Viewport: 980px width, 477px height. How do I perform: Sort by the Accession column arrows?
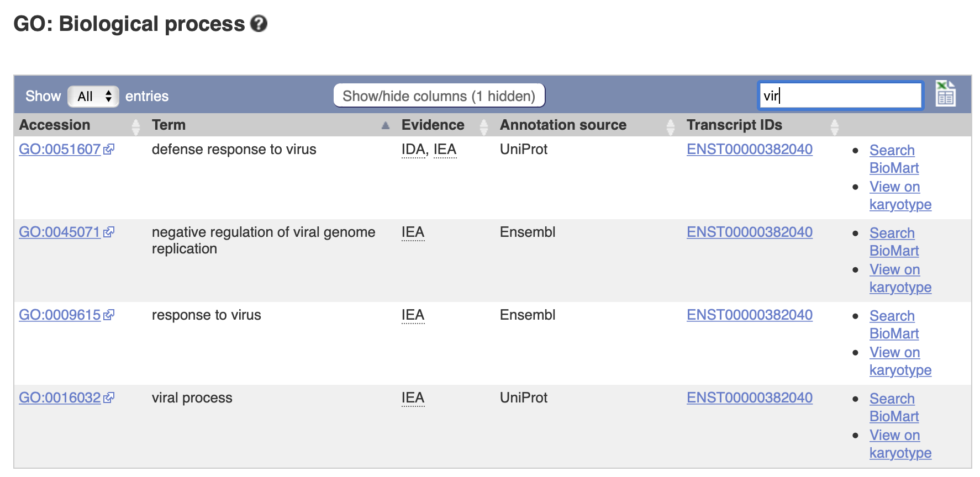(136, 126)
